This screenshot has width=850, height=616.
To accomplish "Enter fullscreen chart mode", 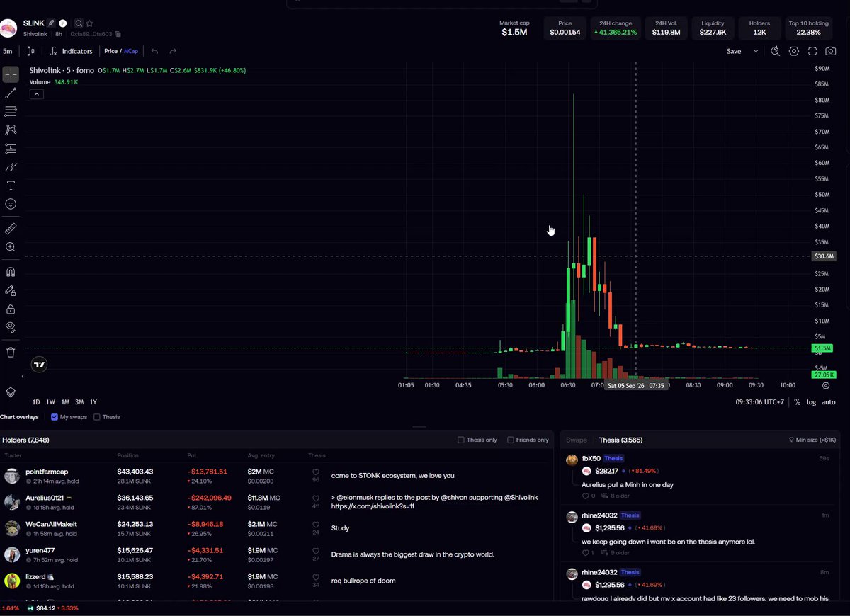I will click(x=812, y=51).
